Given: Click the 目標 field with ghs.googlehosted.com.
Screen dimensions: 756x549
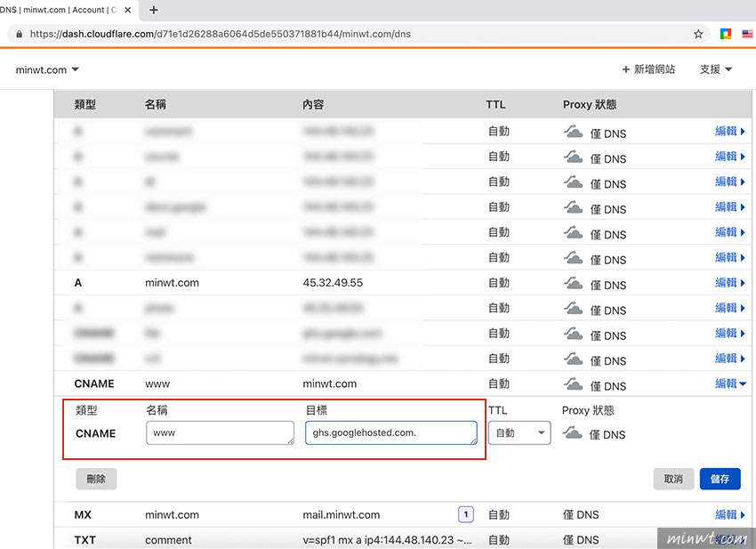Looking at the screenshot, I should [391, 432].
